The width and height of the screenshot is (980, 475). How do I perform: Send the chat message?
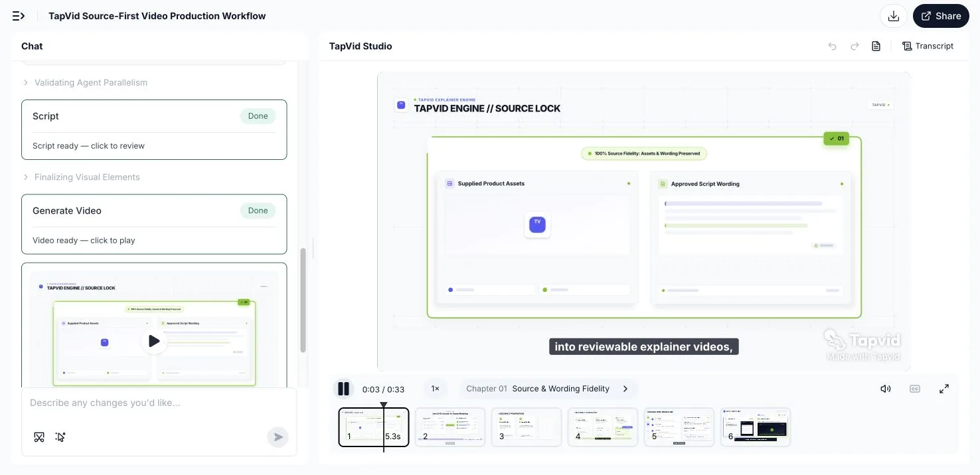click(x=278, y=437)
